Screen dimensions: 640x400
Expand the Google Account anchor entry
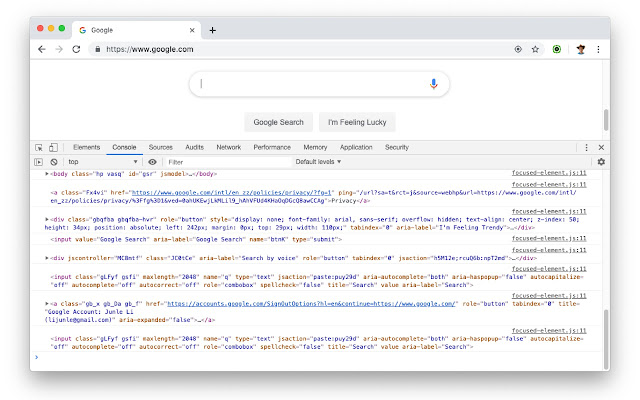[x=47, y=304]
